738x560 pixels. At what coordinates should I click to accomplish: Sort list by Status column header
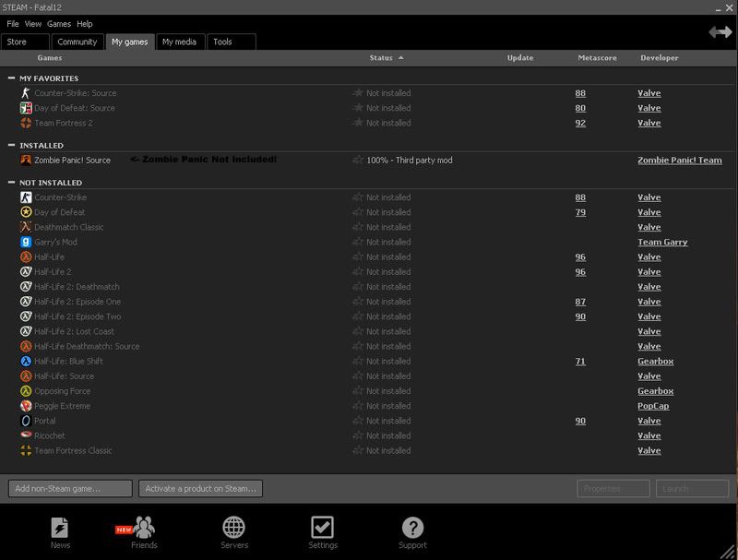(382, 58)
